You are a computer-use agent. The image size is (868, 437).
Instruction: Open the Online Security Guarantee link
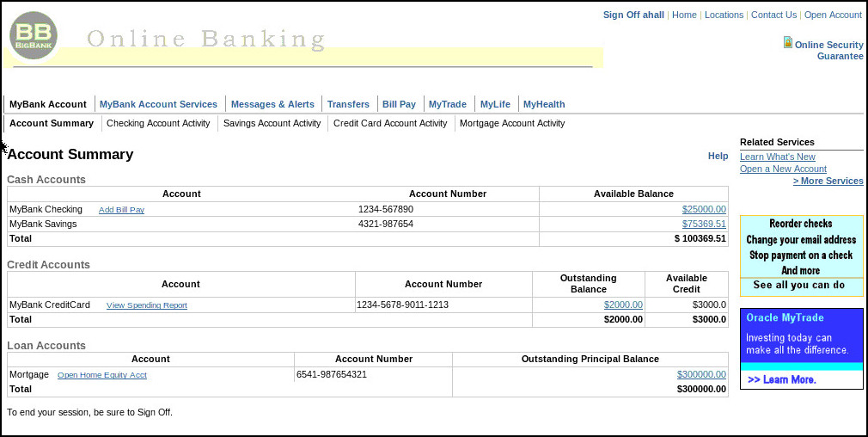coord(828,51)
